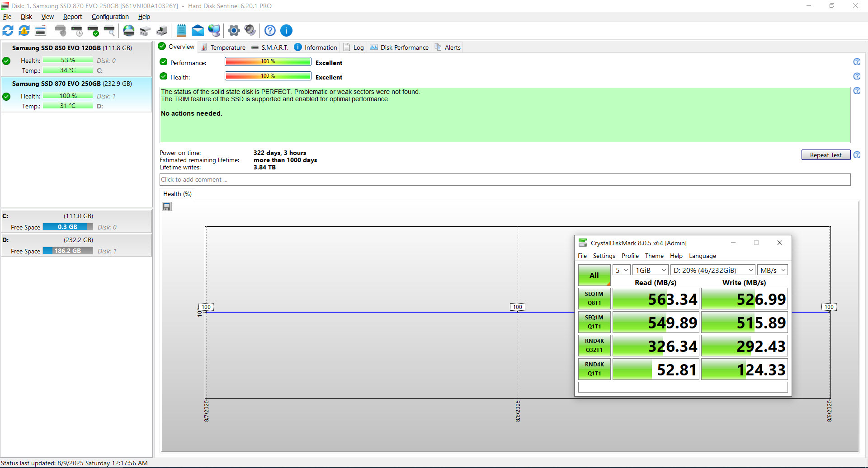Image resolution: width=868 pixels, height=468 pixels.
Task: Click the blue info icon in toolbar
Action: tap(286, 31)
